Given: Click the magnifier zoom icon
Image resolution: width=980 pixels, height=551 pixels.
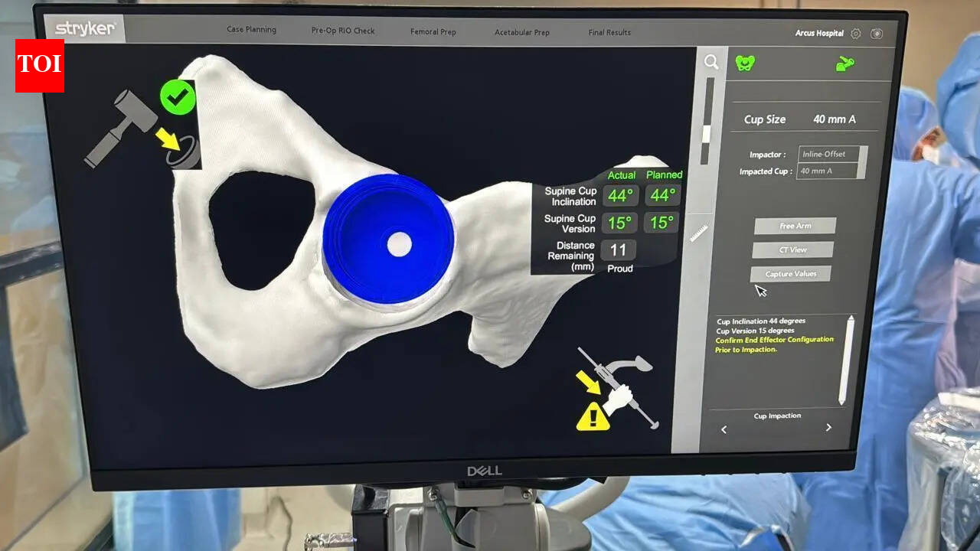Looking at the screenshot, I should [x=711, y=62].
